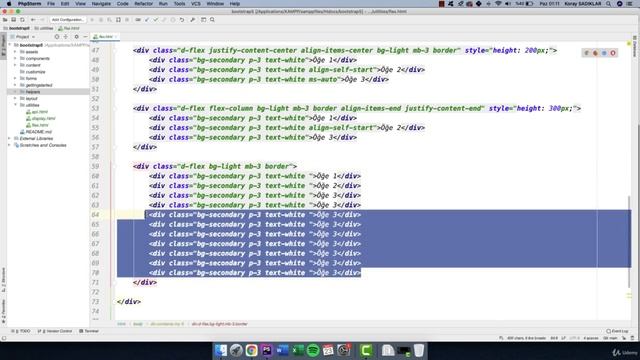Image resolution: width=640 pixels, height=360 pixels.
Task: Open the Add Configuration dropdown
Action: tap(67, 20)
